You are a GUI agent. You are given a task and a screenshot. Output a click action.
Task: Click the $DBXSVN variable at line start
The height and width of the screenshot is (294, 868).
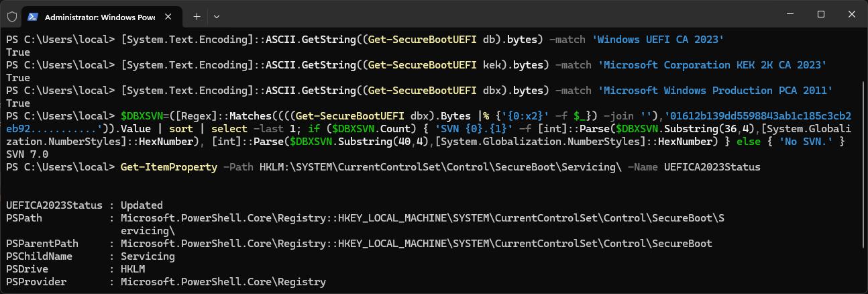point(142,116)
